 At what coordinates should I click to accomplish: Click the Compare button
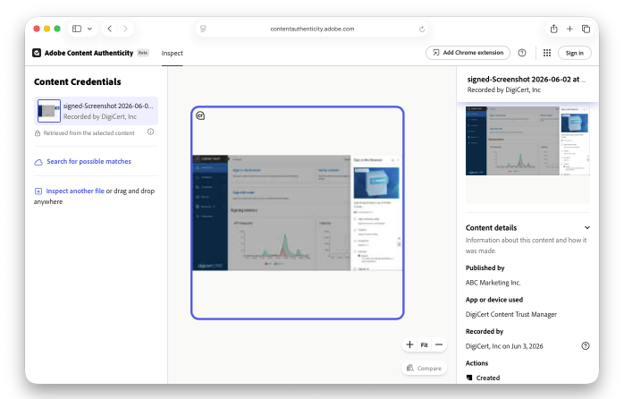point(424,368)
